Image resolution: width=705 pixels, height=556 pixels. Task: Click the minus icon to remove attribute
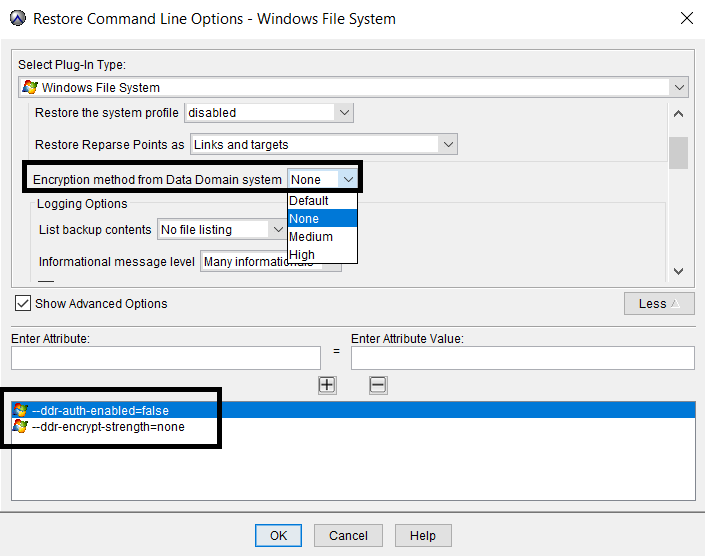coord(378,385)
